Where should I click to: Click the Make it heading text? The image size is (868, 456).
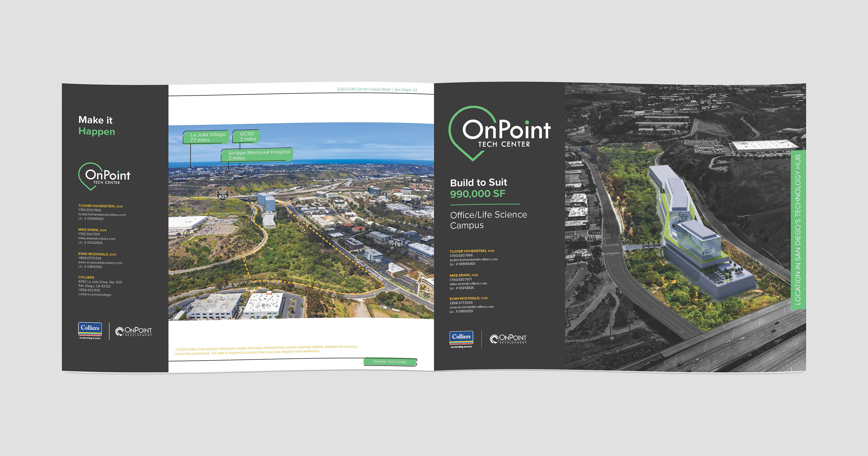pyautogui.click(x=95, y=120)
